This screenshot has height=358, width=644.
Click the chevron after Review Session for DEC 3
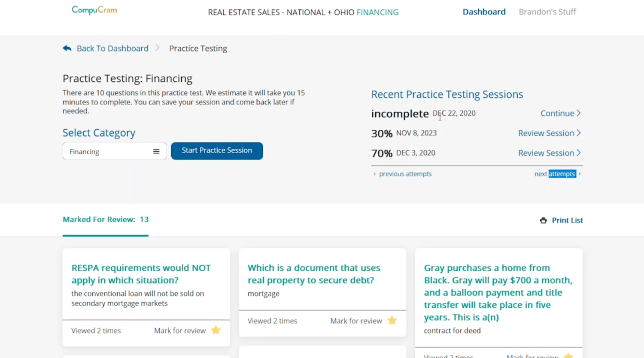[x=579, y=153]
